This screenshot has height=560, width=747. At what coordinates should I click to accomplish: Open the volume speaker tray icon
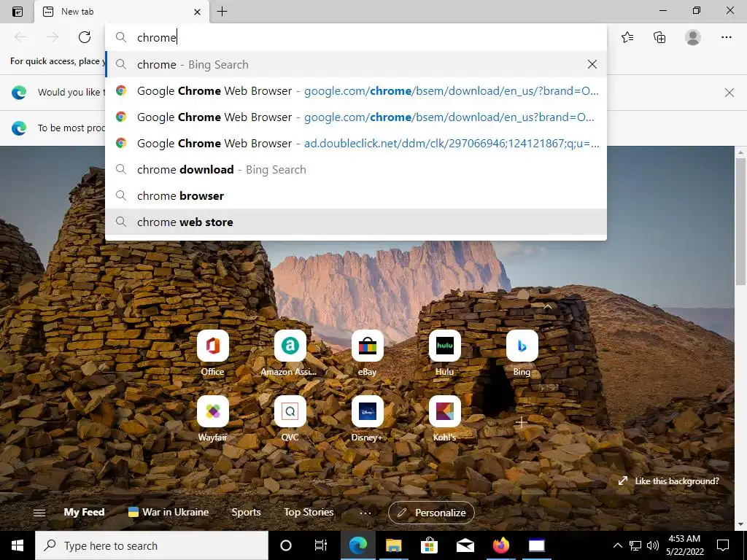click(x=653, y=545)
